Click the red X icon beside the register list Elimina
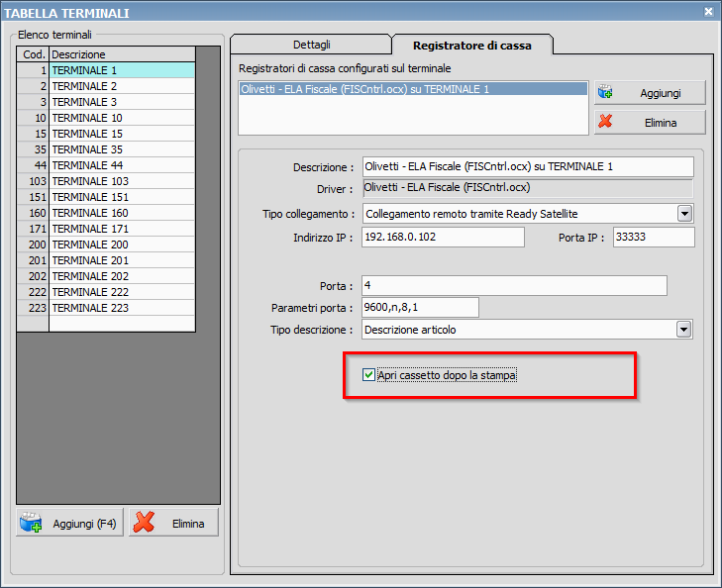 (605, 122)
